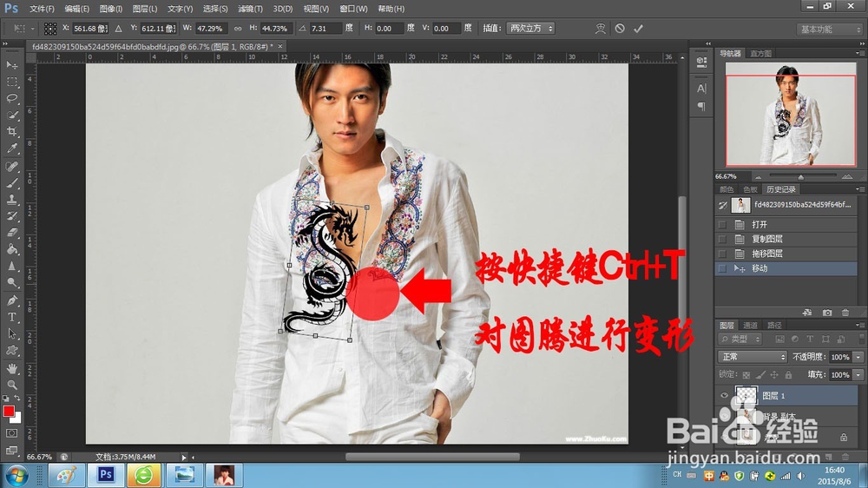Toggle history brush source for 打开
Viewport: 868px width, 488px height.
click(x=722, y=224)
